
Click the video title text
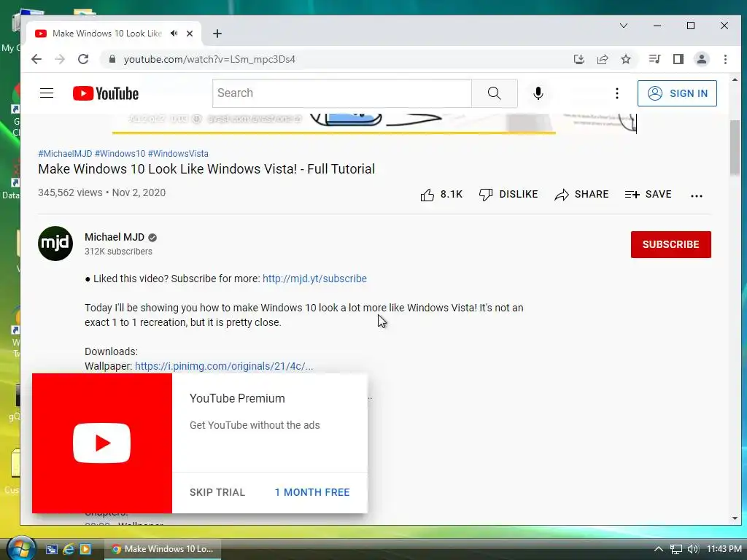206,169
